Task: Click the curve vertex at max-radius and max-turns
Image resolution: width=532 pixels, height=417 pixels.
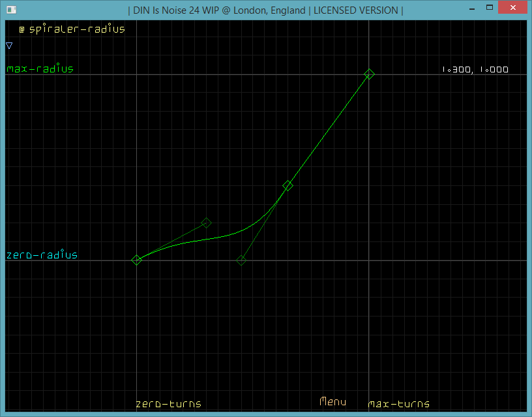Action: [x=369, y=74]
